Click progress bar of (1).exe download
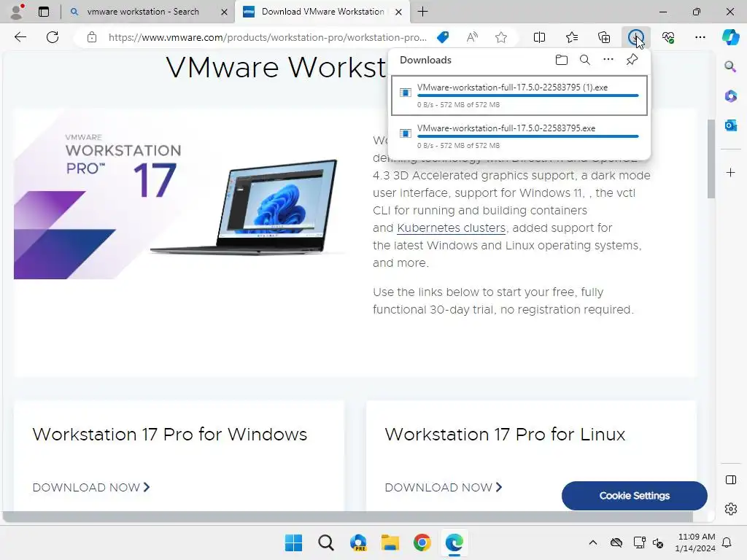Screen dimensions: 747x560 click(x=528, y=96)
